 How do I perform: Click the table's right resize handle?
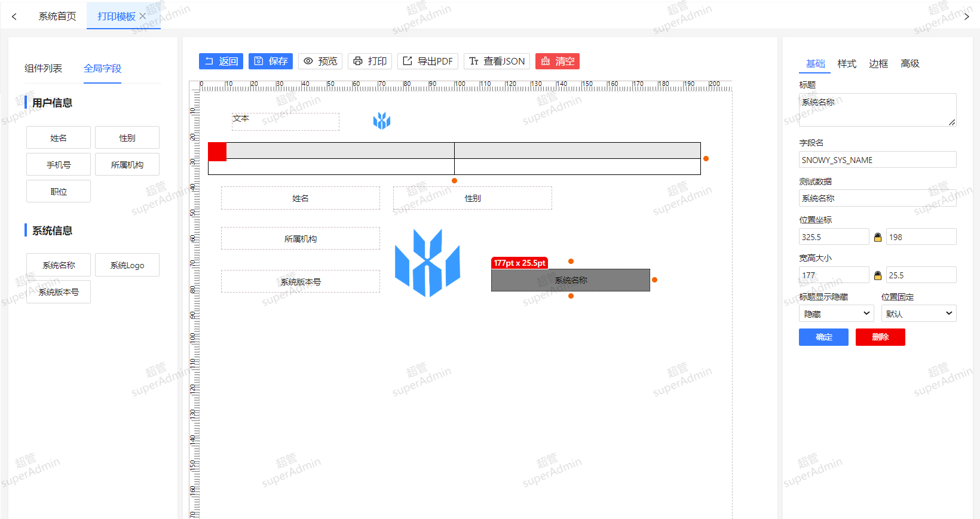tap(706, 158)
